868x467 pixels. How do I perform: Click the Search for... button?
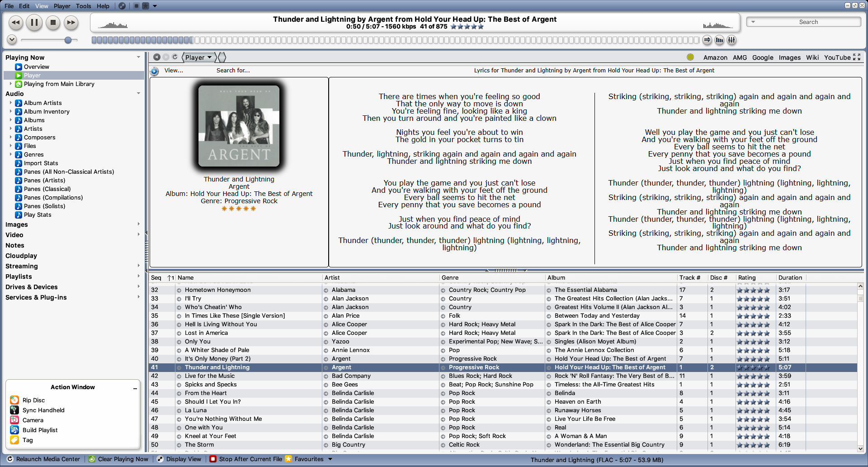tap(233, 70)
